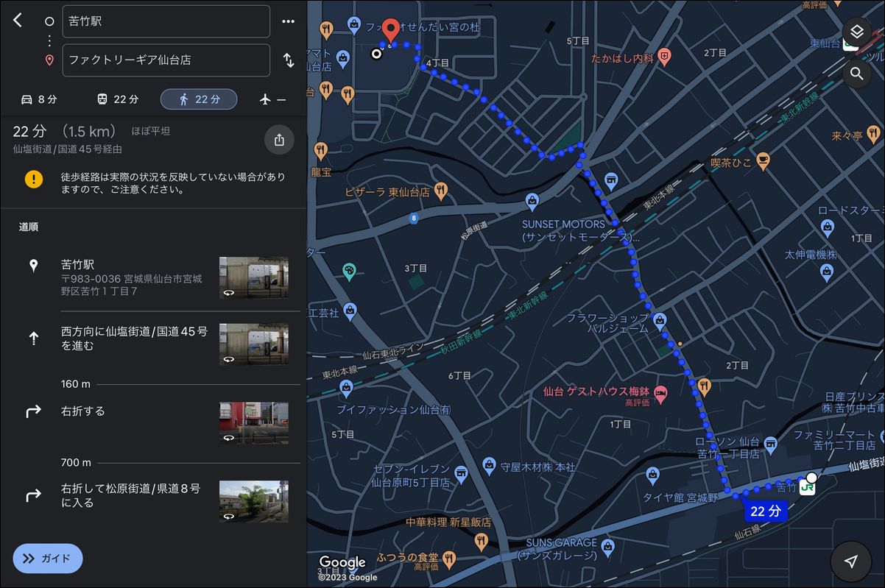
Task: Select the step 西方向に仙塩街道/国道45号を進む
Action: point(153,344)
